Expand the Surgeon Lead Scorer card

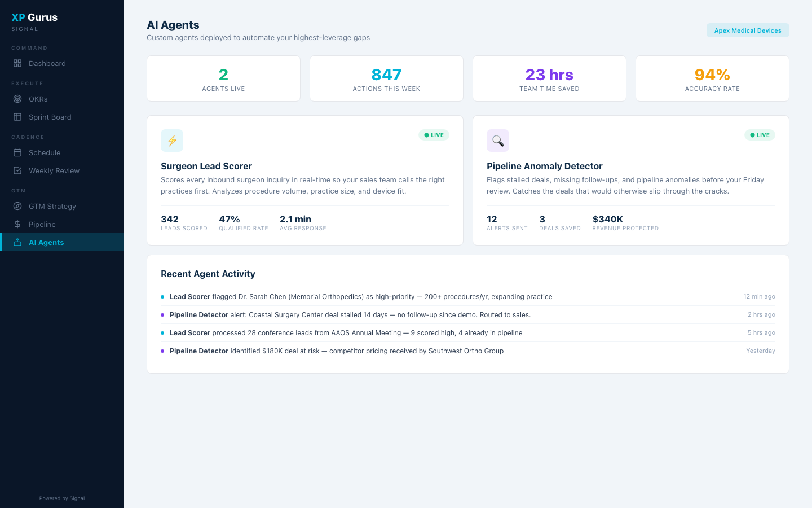pos(305,180)
